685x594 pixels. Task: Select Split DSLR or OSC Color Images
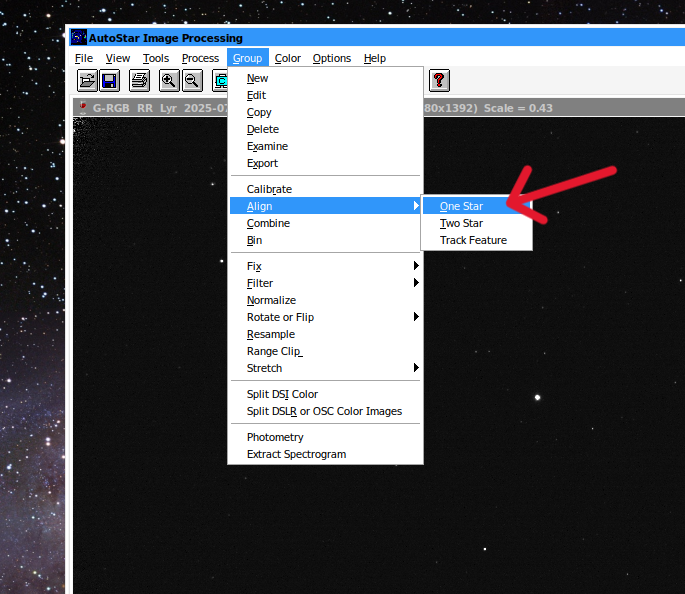pyautogui.click(x=325, y=411)
